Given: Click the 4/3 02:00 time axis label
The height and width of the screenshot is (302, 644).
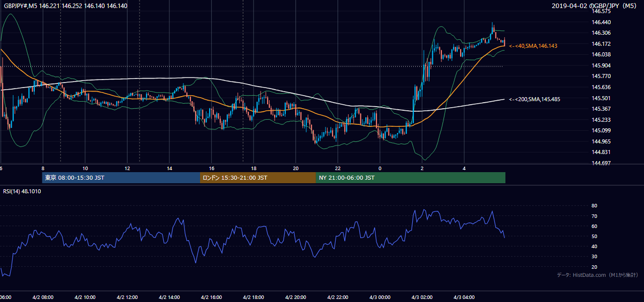Looking at the screenshot, I should pyautogui.click(x=422, y=297).
